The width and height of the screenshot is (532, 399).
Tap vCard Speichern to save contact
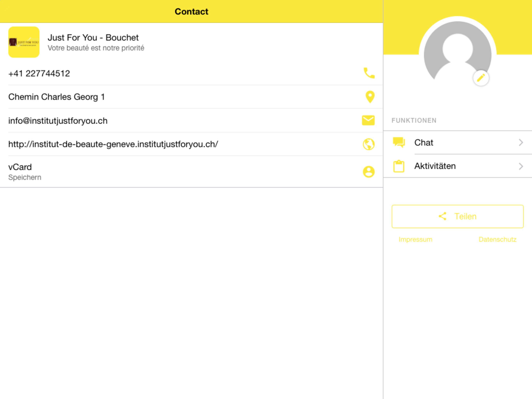(x=191, y=172)
